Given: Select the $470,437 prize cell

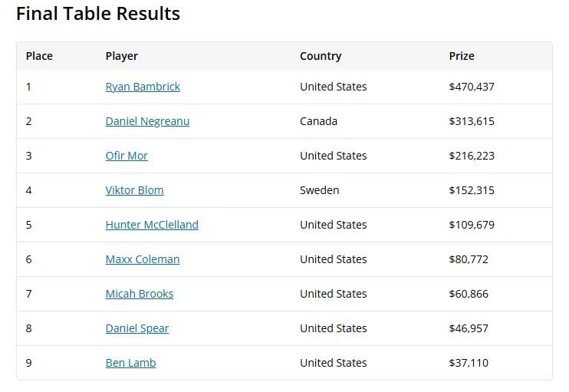Looking at the screenshot, I should click(x=472, y=87).
